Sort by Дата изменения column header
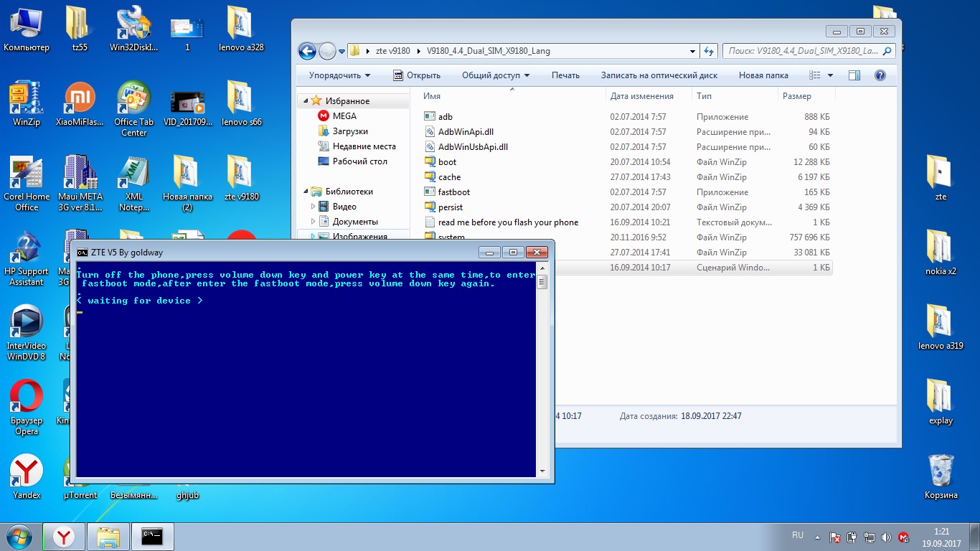980x551 pixels. 641,96
